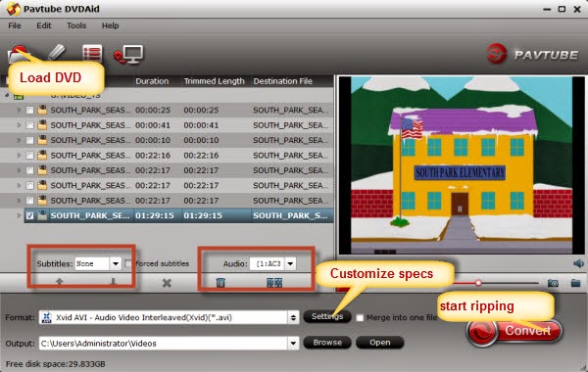Open the Format profile dropdown

tap(293, 318)
